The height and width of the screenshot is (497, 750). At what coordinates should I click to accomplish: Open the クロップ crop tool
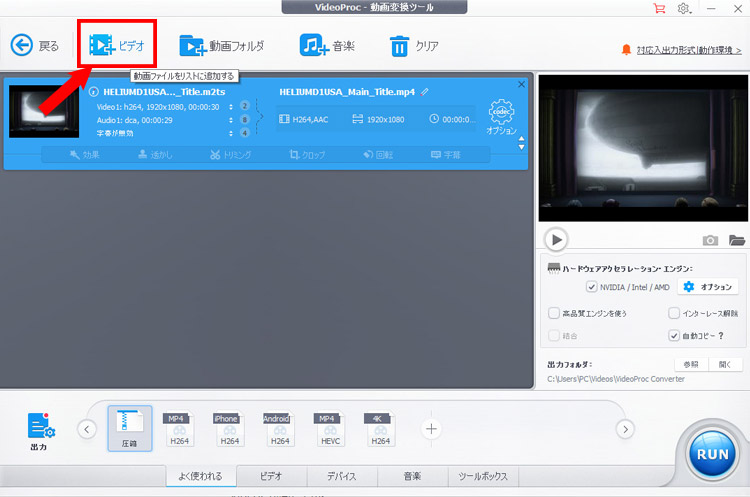coord(307,155)
